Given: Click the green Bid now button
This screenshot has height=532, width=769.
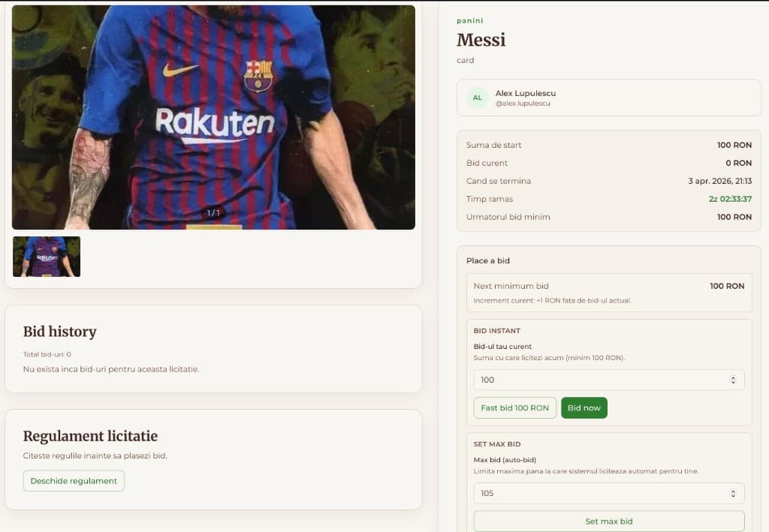Looking at the screenshot, I should (584, 407).
